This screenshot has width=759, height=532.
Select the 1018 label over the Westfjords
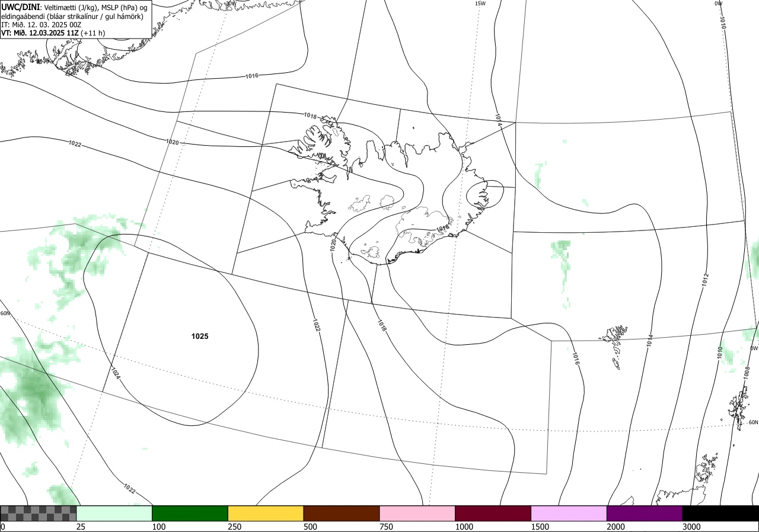(310, 116)
